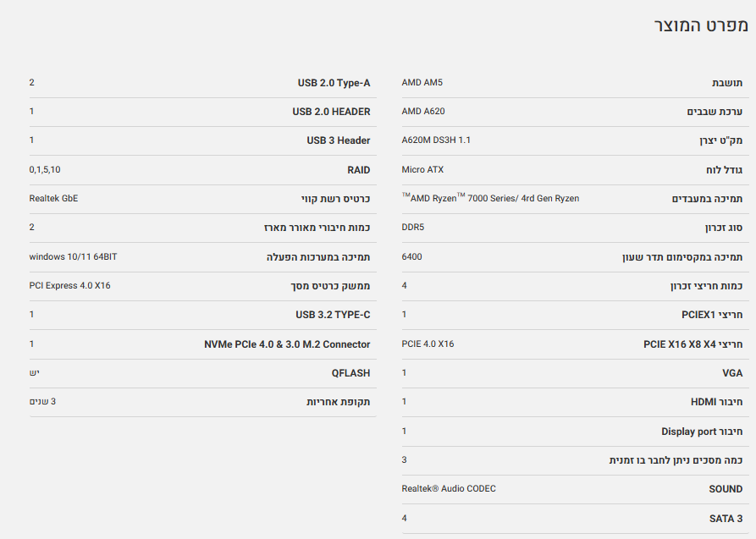Viewport: 756px width, 539px height.
Task: Click the 'AMD AM5' socket value
Action: pyautogui.click(x=422, y=83)
